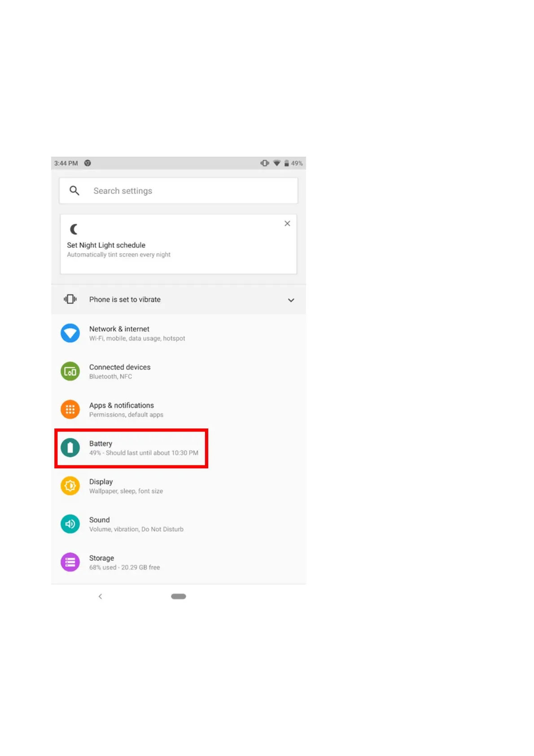Open Sound volume and vibration settings
The width and height of the screenshot is (534, 756).
click(x=179, y=524)
